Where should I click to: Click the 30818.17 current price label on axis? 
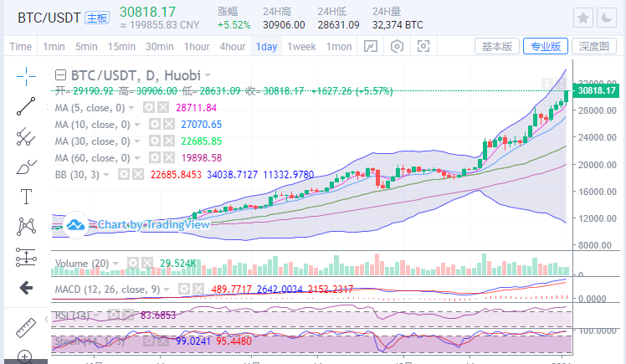597,90
